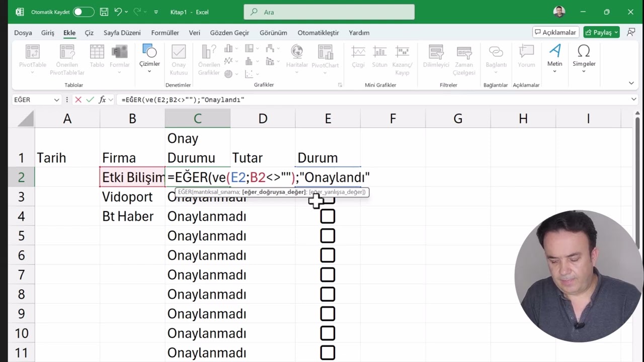Image resolution: width=644 pixels, height=362 pixels.
Task: Click the Zaman Çizelgesi timeline icon
Action: pyautogui.click(x=464, y=59)
